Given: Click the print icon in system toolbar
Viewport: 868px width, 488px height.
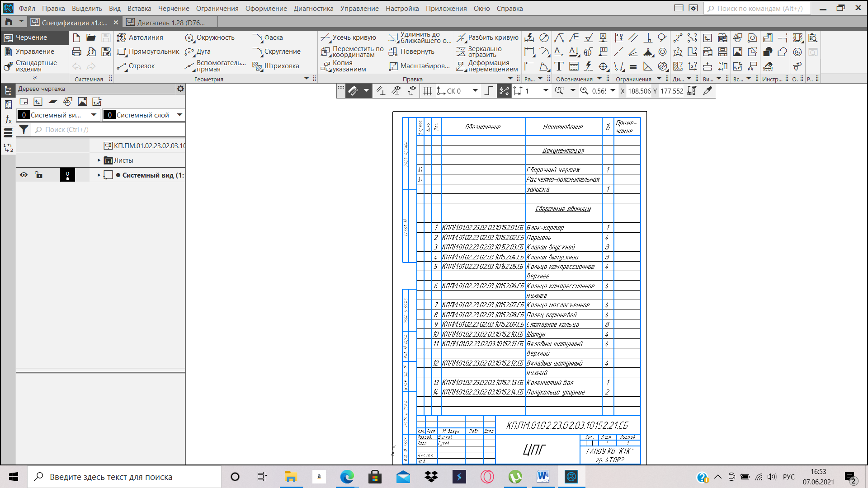Looking at the screenshot, I should tap(77, 52).
